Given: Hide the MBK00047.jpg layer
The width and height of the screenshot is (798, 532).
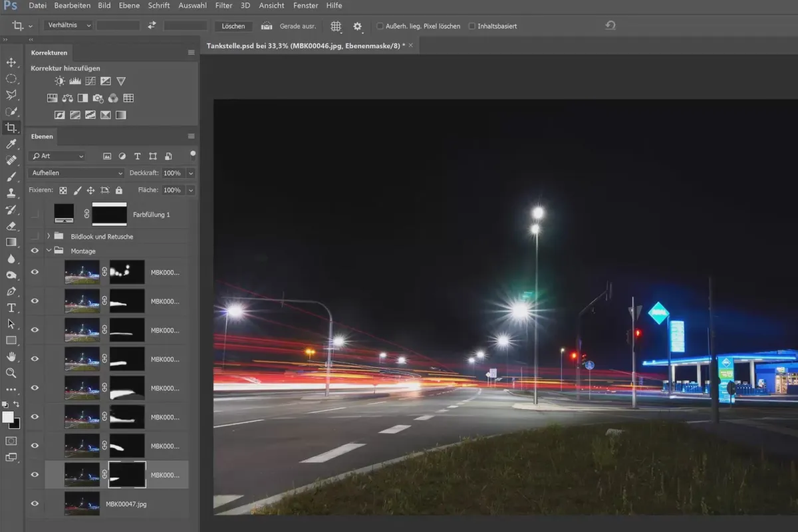Looking at the screenshot, I should click(x=35, y=503).
